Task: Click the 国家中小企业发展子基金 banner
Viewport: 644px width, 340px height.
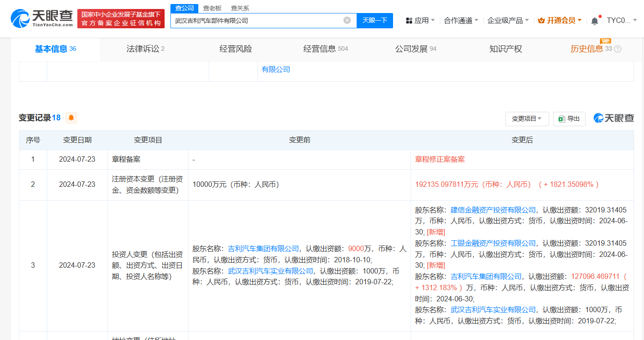Action: point(121,18)
